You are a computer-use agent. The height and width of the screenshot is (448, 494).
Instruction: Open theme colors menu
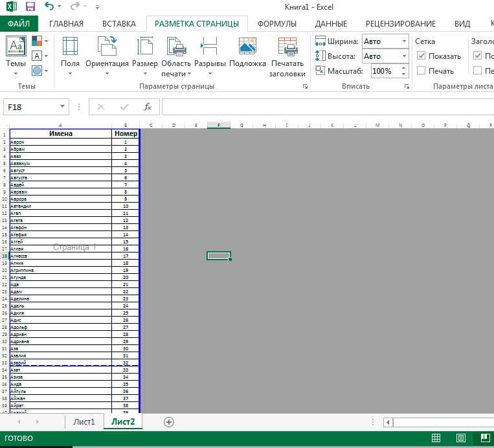point(40,41)
